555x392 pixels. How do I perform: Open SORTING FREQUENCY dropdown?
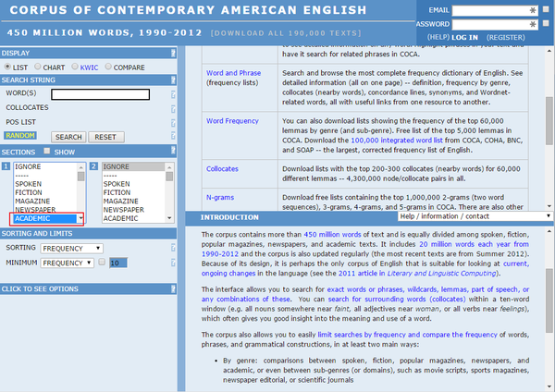[71, 249]
